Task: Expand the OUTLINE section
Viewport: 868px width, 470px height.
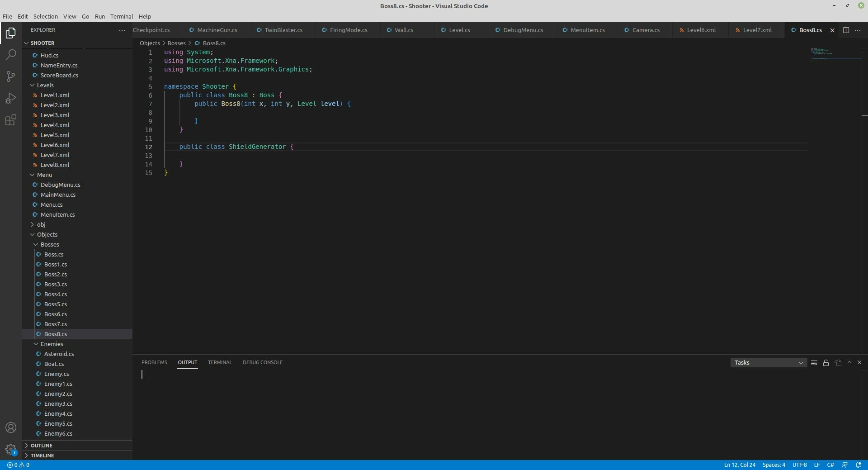Action: [x=42, y=446]
